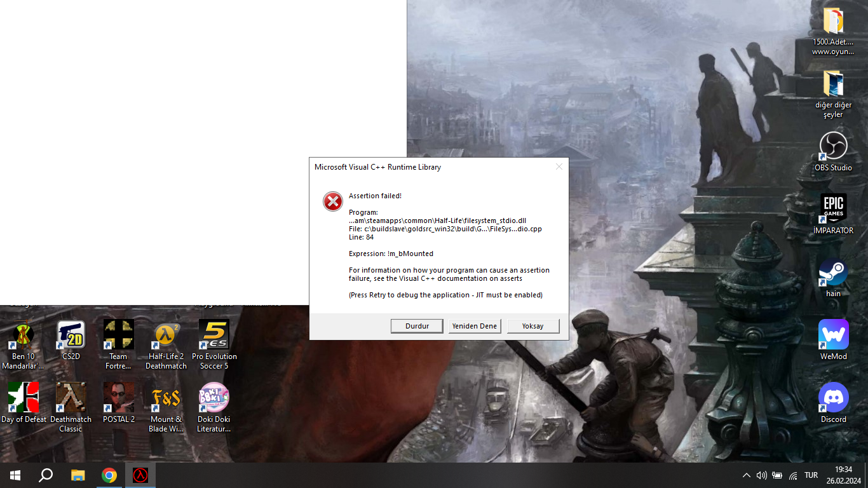The image size is (868, 488).
Task: Open the Day of Defeat desktop shortcut
Action: [x=24, y=403]
